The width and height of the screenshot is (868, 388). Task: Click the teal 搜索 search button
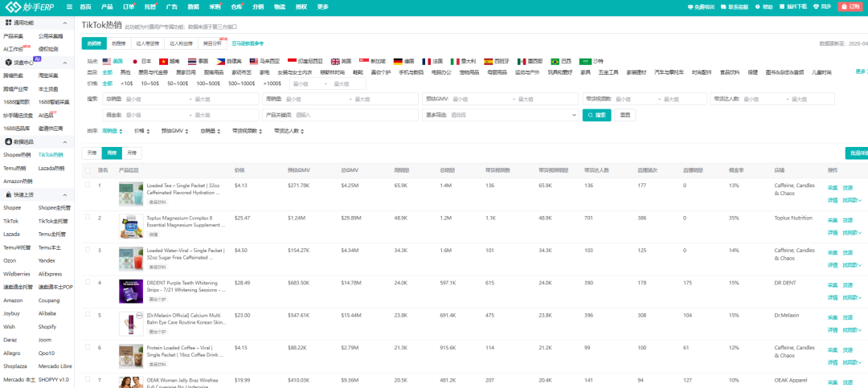(x=596, y=115)
